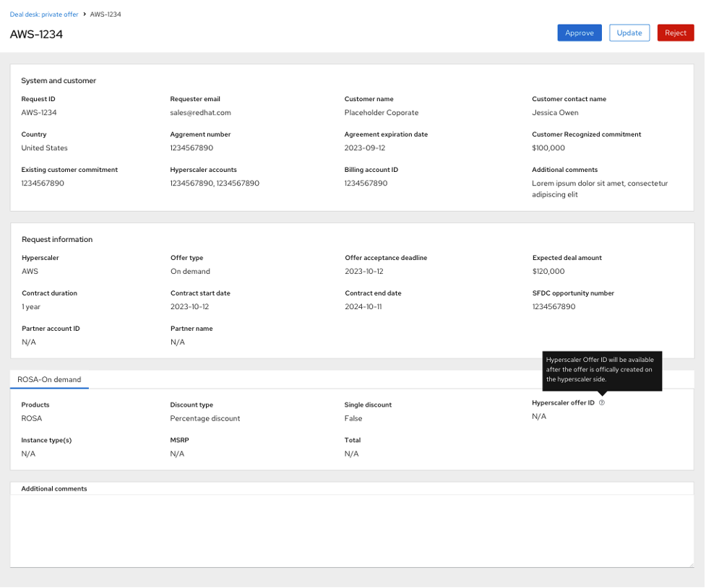Click the Request information section header
This screenshot has height=588, width=706.
point(57,239)
